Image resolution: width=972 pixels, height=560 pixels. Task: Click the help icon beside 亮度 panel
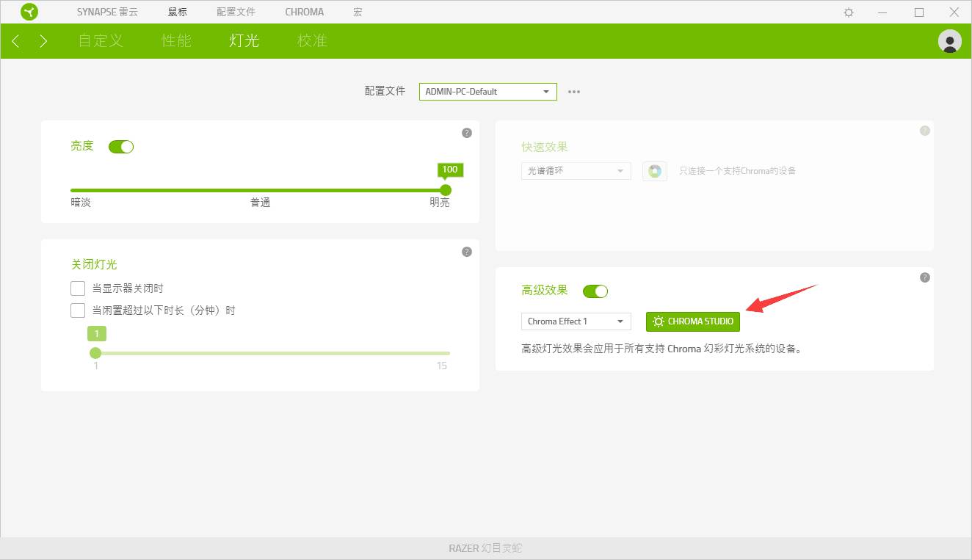(466, 132)
